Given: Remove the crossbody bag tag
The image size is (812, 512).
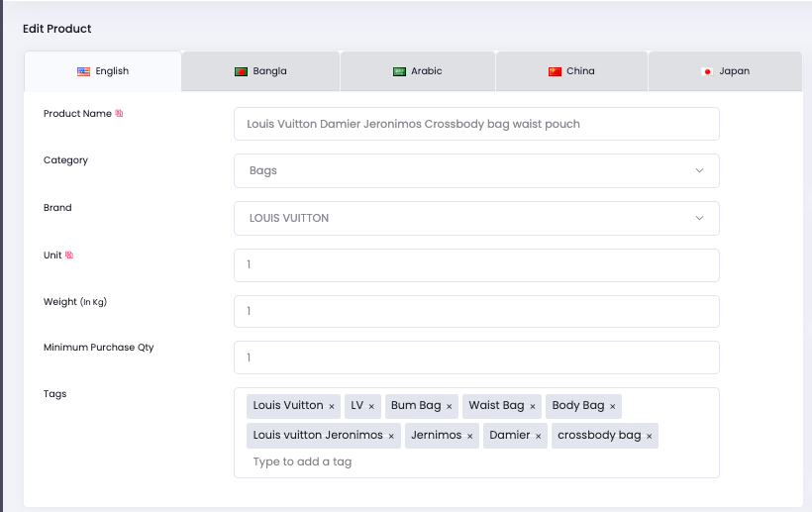Looking at the screenshot, I should [x=649, y=436].
